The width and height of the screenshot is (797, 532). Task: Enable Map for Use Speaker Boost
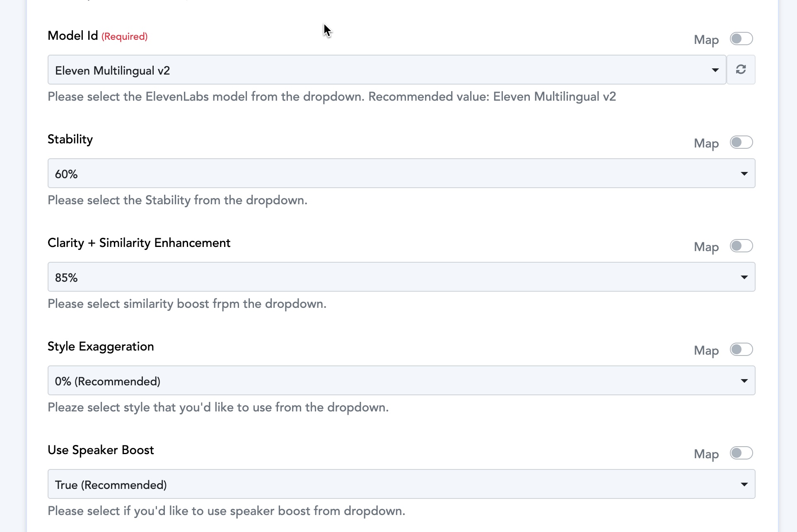741,453
